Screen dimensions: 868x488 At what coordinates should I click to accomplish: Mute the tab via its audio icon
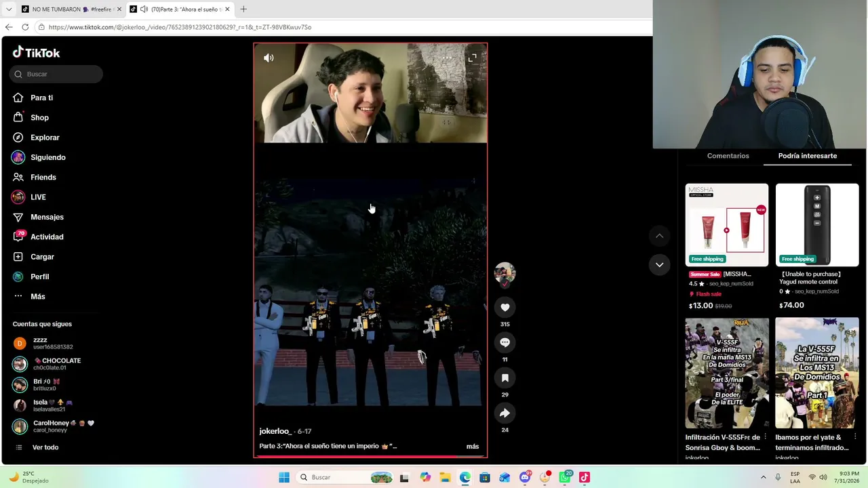[144, 9]
